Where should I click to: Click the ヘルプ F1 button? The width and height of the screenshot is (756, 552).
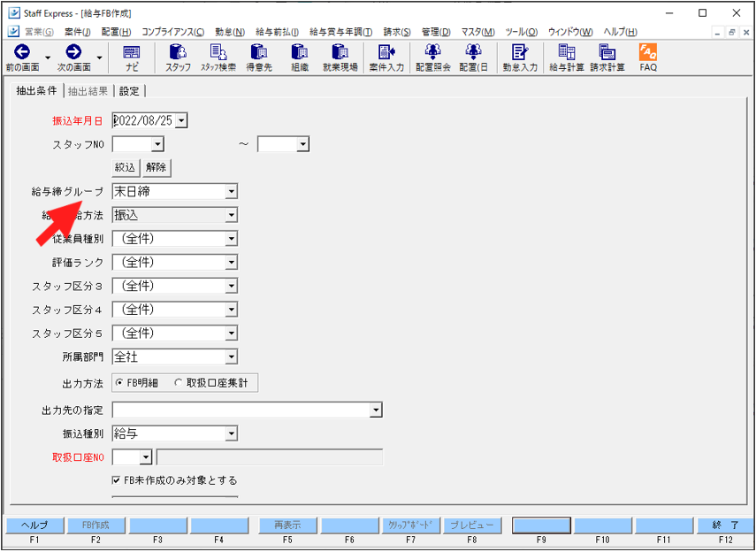(x=34, y=525)
